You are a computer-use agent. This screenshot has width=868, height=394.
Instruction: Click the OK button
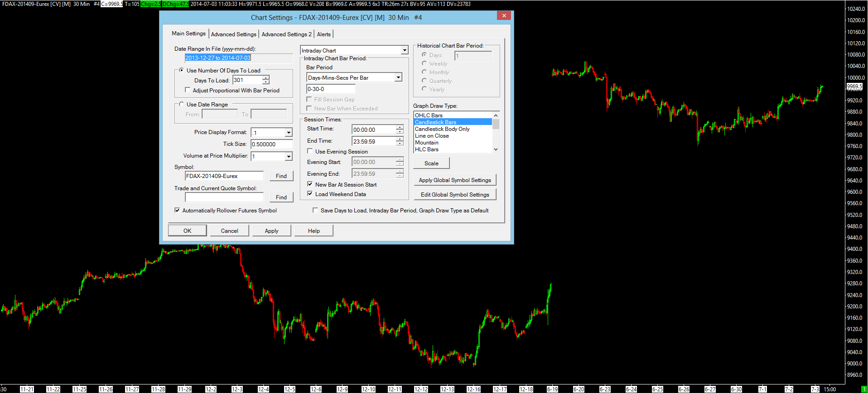point(188,231)
